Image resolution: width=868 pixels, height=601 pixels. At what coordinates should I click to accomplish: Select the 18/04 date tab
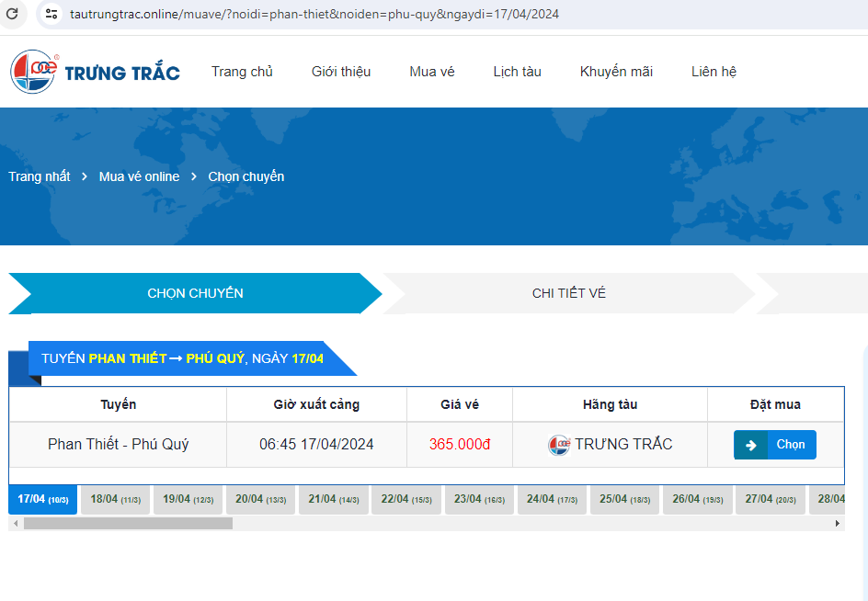pyautogui.click(x=115, y=499)
